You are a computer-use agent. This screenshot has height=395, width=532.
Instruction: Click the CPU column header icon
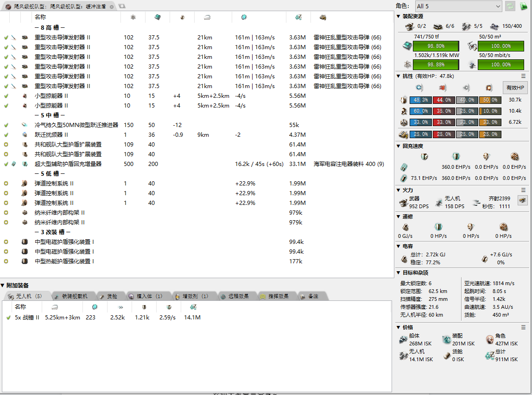coord(157,17)
